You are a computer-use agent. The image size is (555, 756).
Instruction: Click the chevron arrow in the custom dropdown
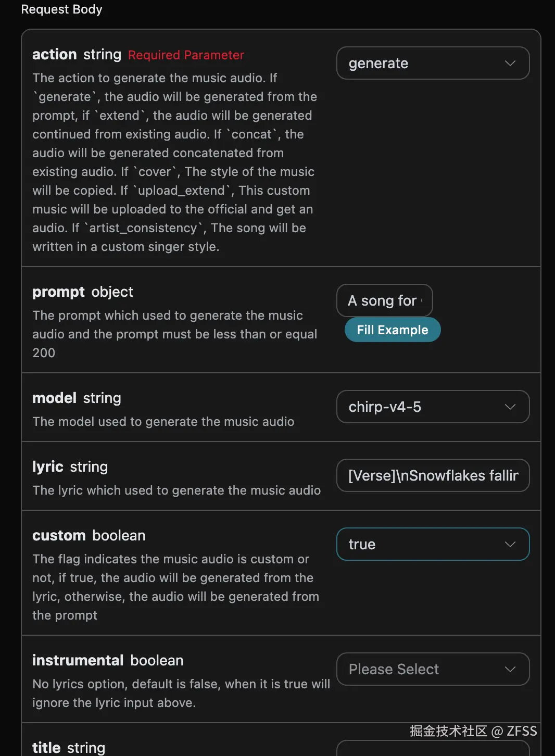(510, 544)
